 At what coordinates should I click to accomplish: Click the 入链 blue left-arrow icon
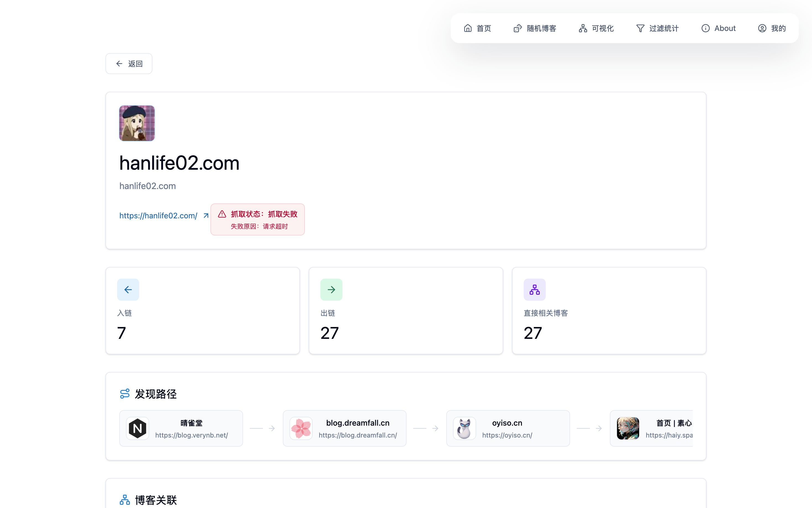pyautogui.click(x=128, y=290)
